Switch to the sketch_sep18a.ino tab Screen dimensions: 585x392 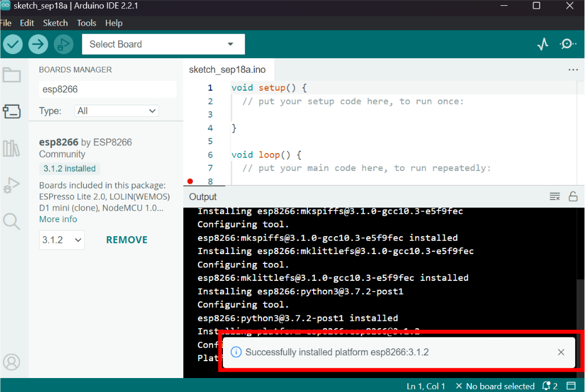[227, 70]
